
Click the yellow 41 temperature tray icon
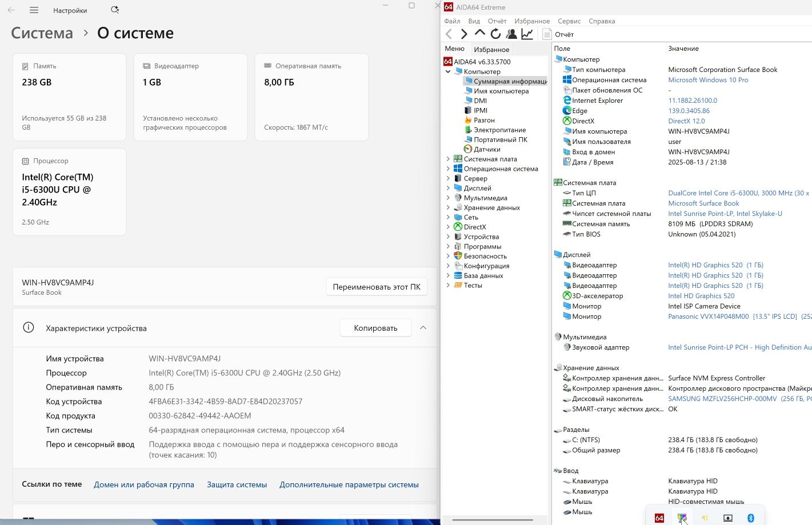click(x=705, y=518)
